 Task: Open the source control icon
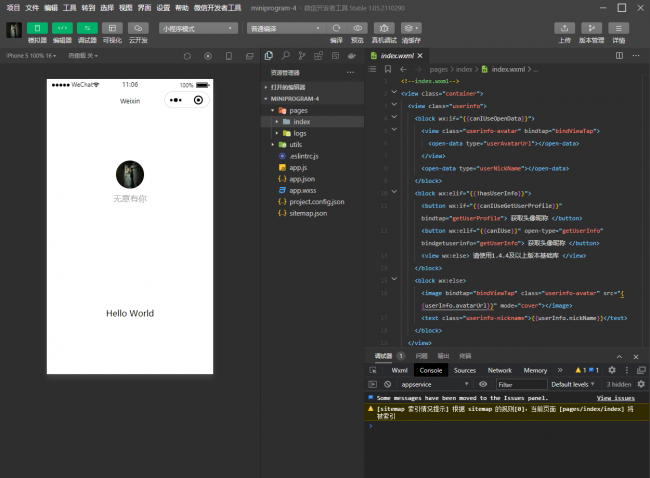pos(302,56)
